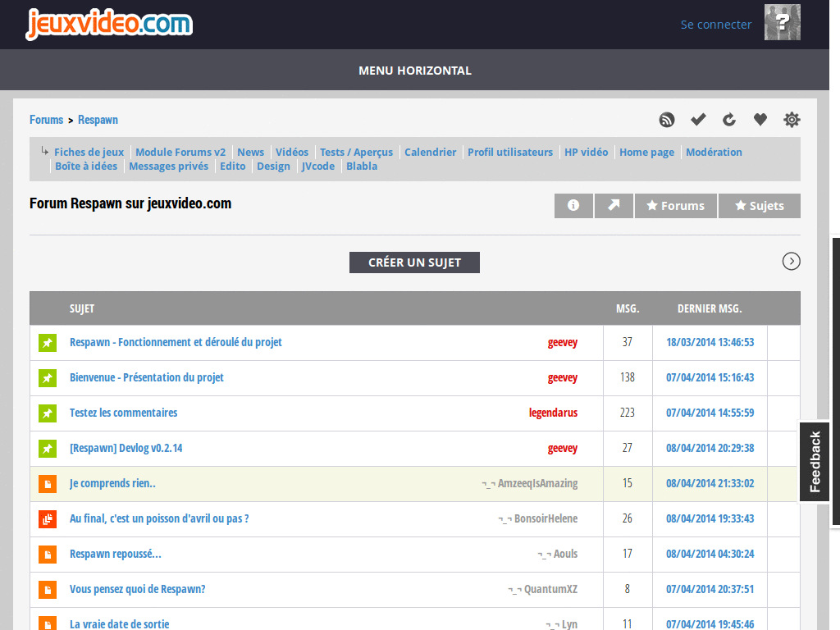Viewport: 840px width, 630px height.
Task: Click author AmzeeqIsAmazing
Action: pos(537,483)
